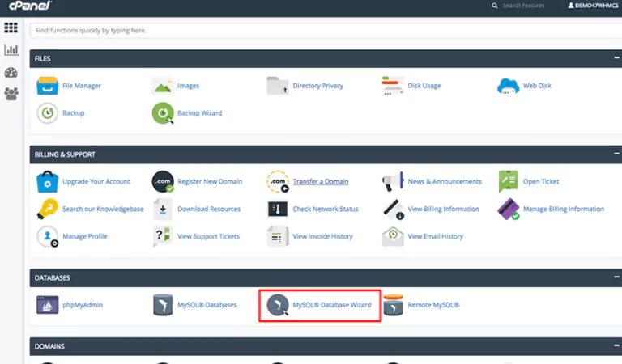The width and height of the screenshot is (622, 364).
Task: Click the MySQL Database Wizard icon
Action: pos(278,305)
